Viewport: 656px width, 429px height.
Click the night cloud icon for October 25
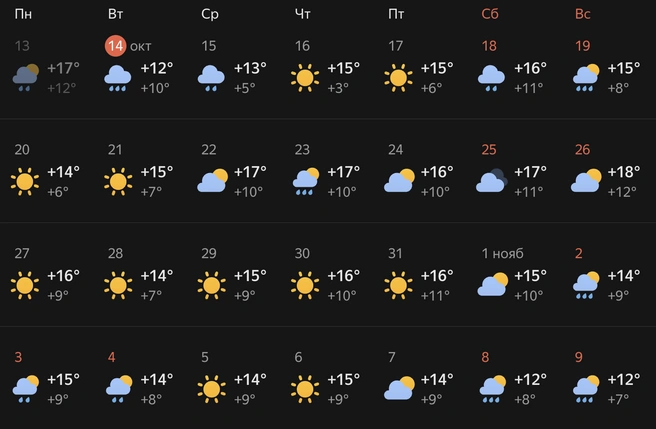[x=493, y=181]
